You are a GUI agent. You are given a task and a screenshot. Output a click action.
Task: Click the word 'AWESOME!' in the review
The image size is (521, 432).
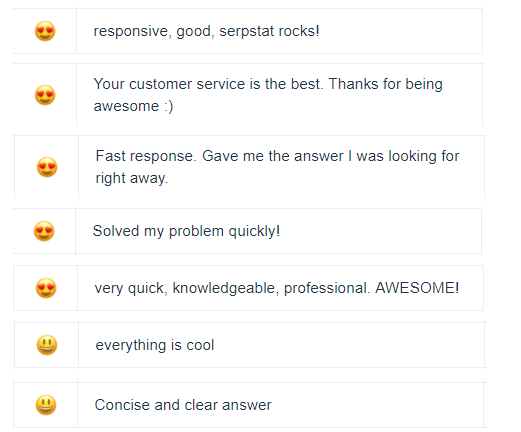coord(417,288)
